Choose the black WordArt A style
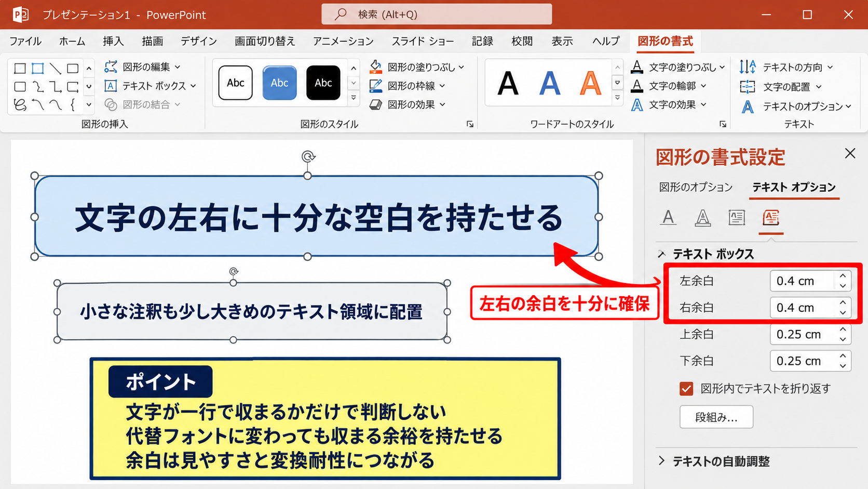Screen dimensions: 868x489 508,83
